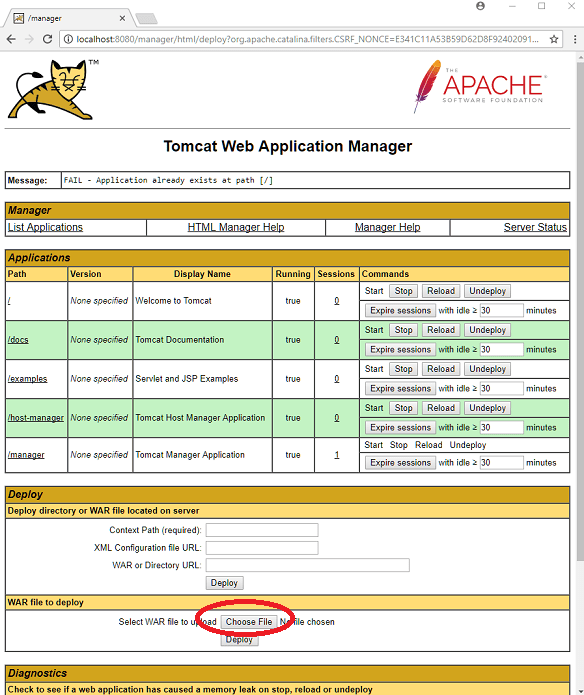Open a new browser tab
Viewport: 584px width, 695px height.
click(146, 19)
